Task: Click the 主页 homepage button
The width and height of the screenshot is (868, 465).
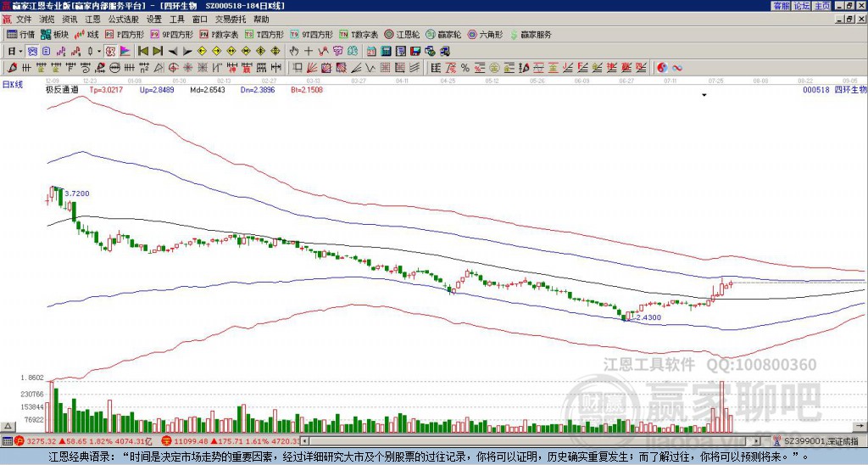Action: (x=821, y=5)
